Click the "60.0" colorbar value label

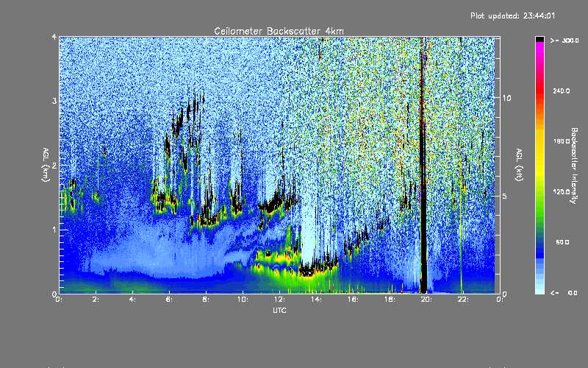click(x=562, y=242)
